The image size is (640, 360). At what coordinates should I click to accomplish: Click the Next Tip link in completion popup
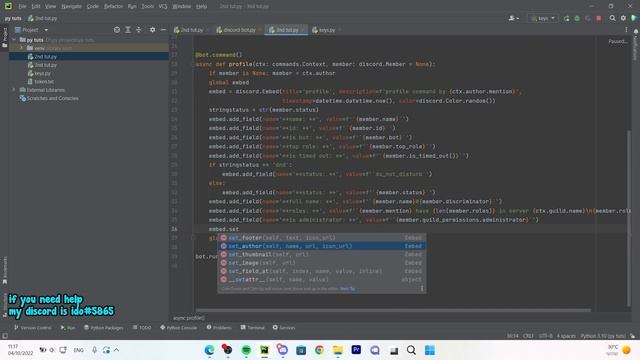pos(347,289)
